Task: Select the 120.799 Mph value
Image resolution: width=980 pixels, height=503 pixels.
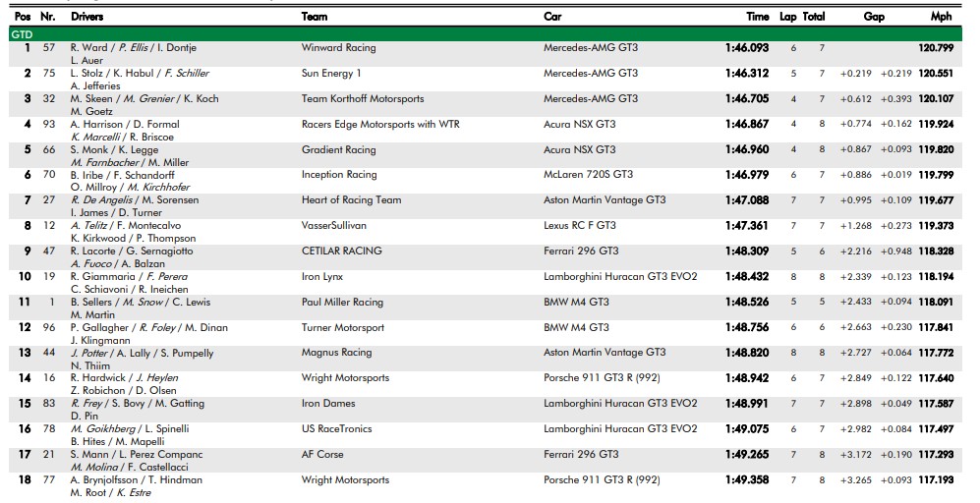Action: tap(936, 48)
